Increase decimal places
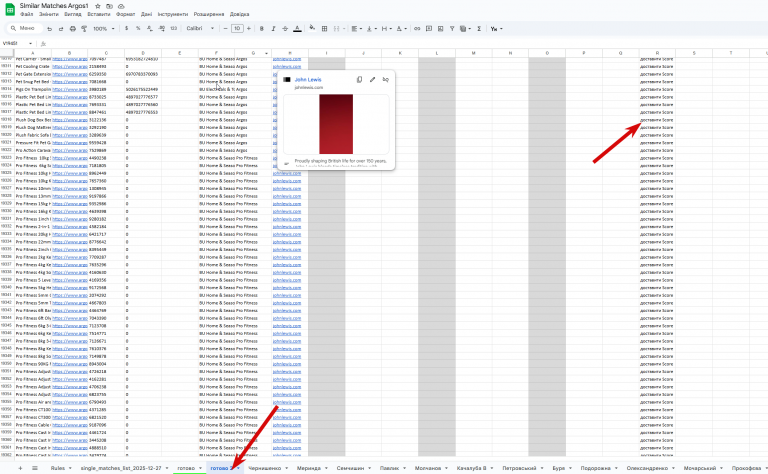Viewport: 768px width, 474px height. tap(162, 28)
